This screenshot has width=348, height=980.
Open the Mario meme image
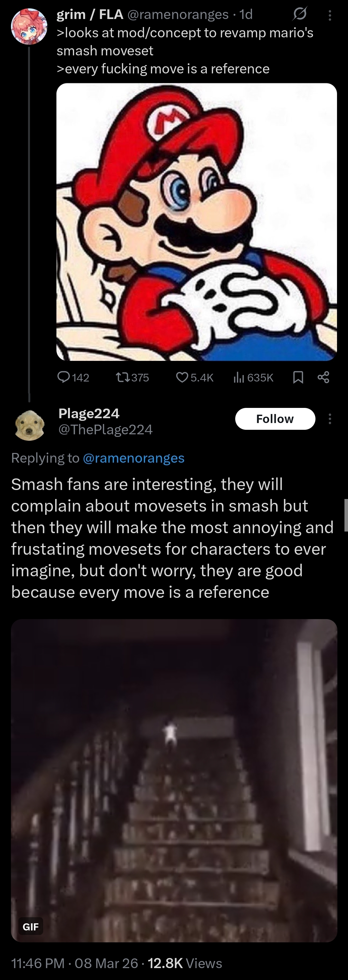tap(197, 221)
